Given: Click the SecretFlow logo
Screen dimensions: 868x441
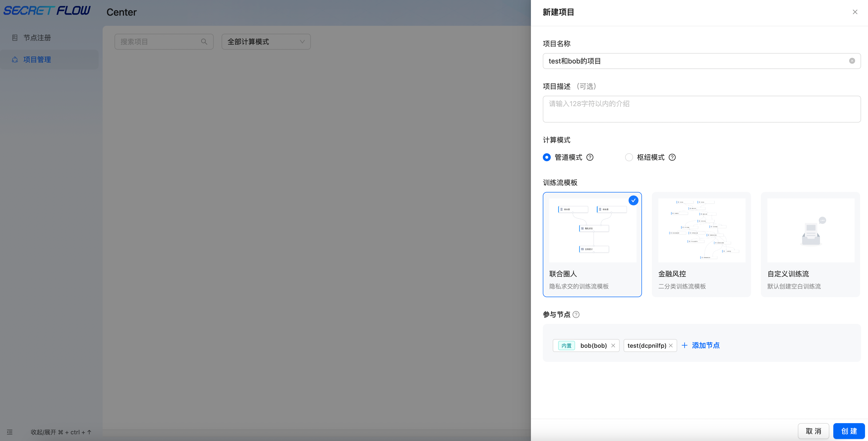Looking at the screenshot, I should pyautogui.click(x=47, y=11).
